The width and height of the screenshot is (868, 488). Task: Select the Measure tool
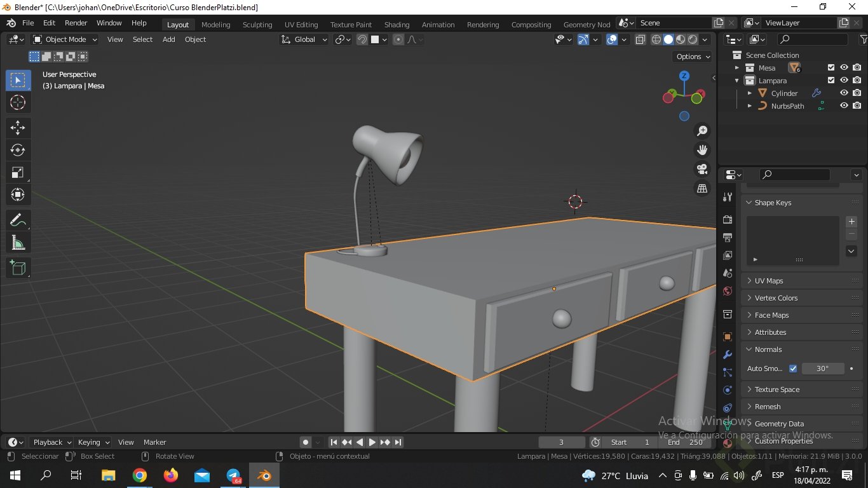pyautogui.click(x=18, y=243)
